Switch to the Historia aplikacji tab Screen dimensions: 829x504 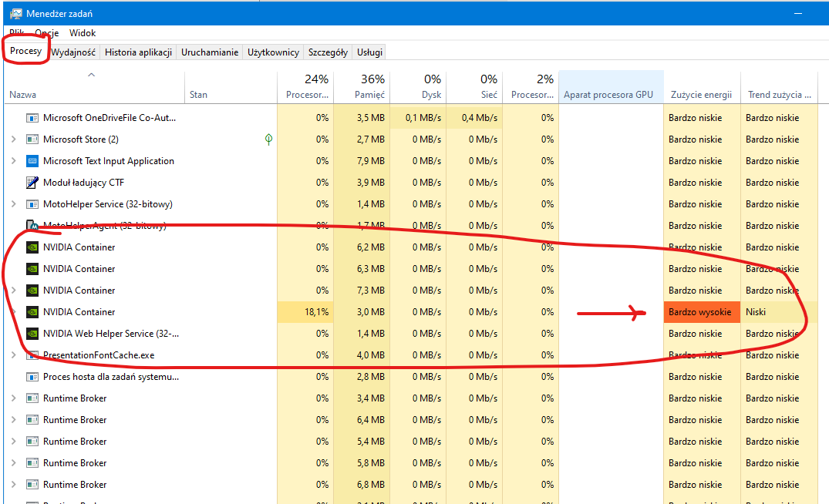pos(138,52)
